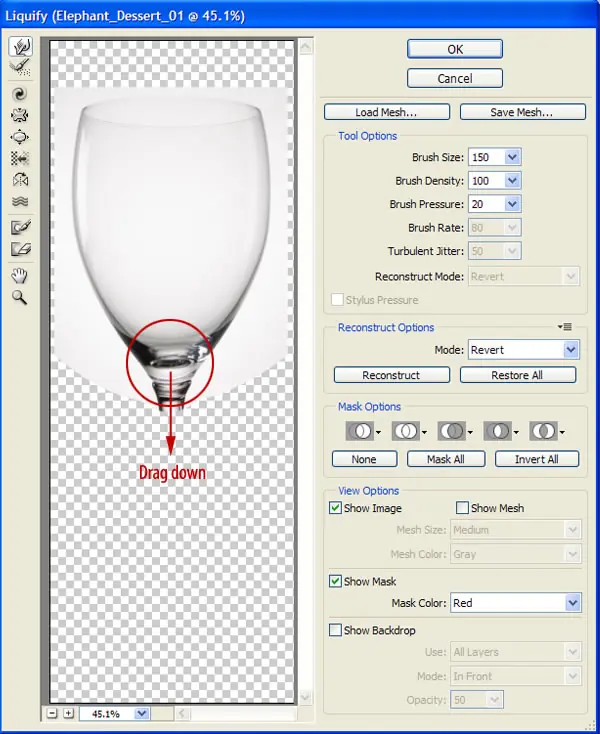This screenshot has width=600, height=734.
Task: Select the Bloat tool
Action: coord(20,137)
